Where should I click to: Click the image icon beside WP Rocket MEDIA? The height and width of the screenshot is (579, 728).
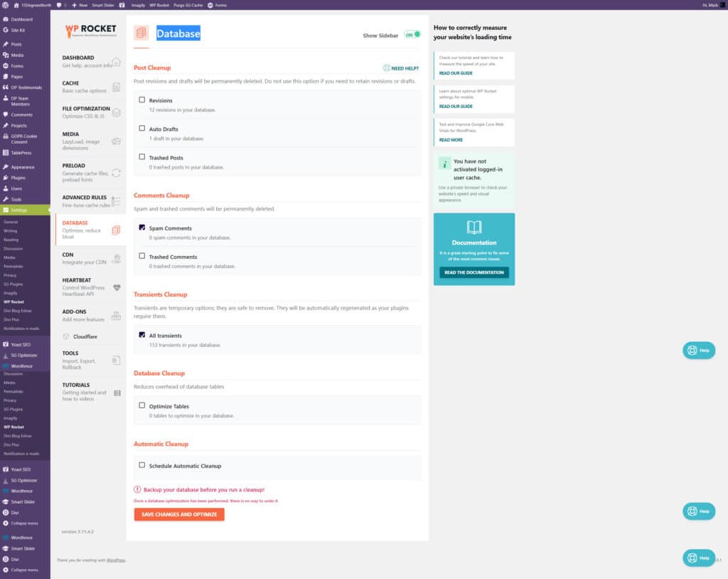116,142
